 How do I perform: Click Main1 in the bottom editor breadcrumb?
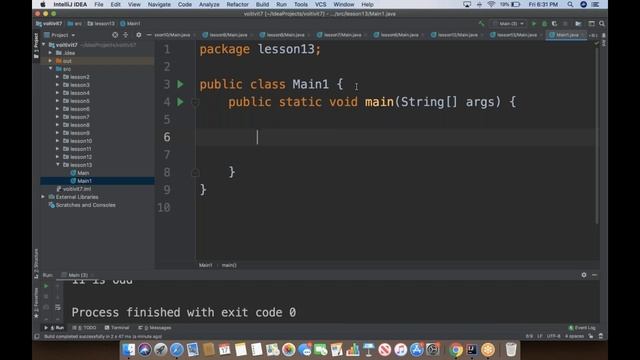click(x=205, y=265)
